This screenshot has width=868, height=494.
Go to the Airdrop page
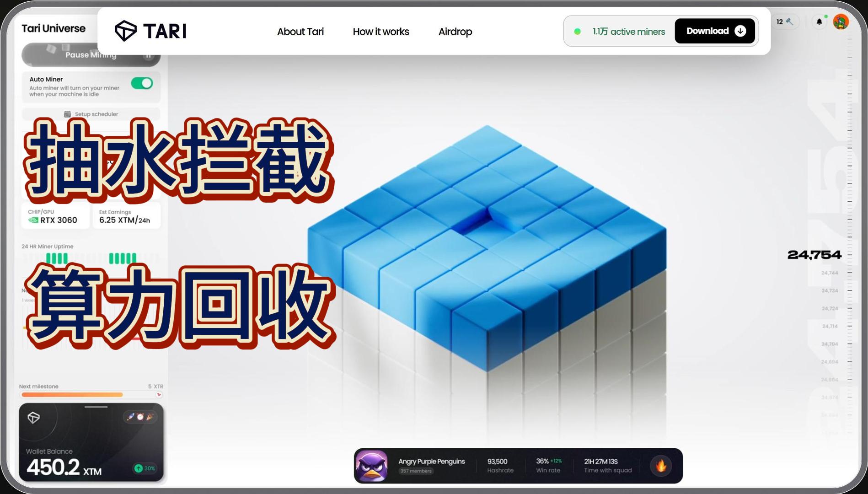coord(455,32)
